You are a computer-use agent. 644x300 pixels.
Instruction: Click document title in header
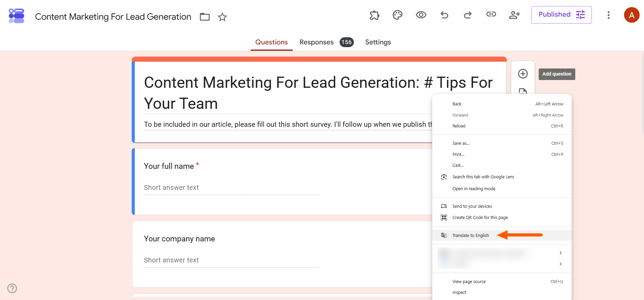[x=113, y=17]
